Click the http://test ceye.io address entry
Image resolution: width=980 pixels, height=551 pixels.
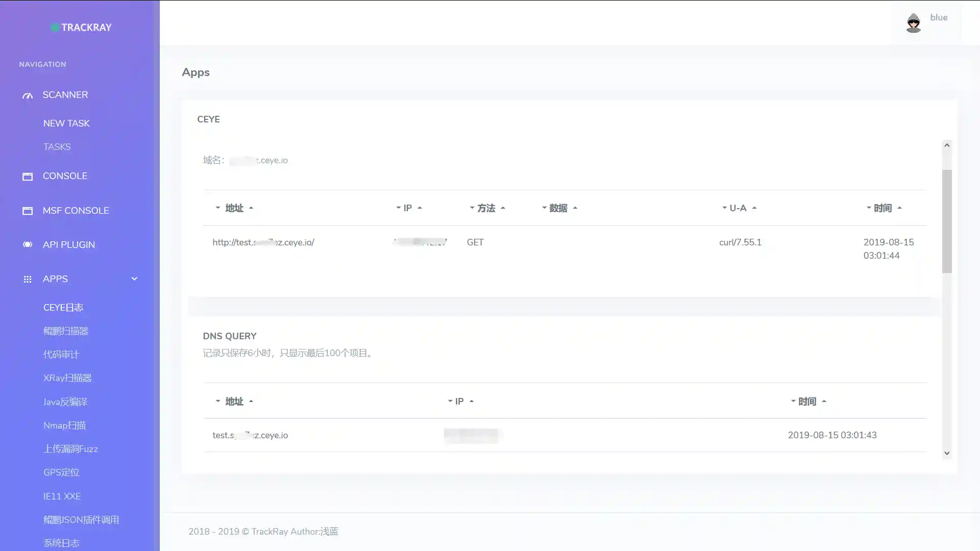click(263, 242)
